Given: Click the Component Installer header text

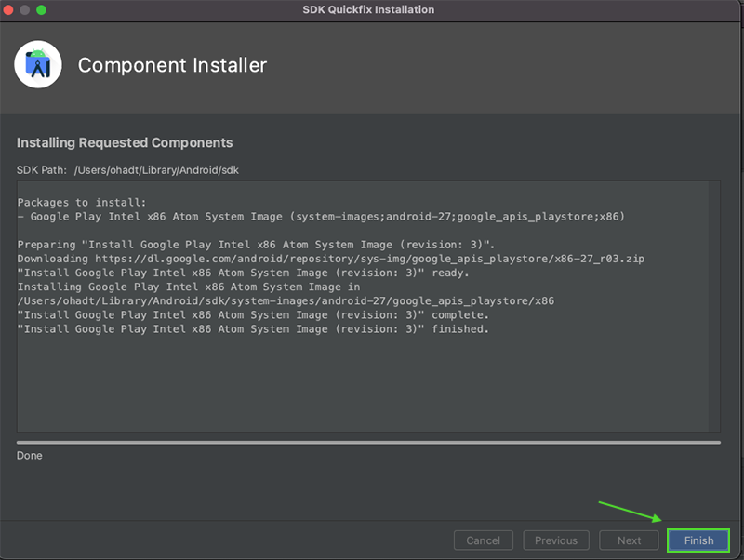Looking at the screenshot, I should (172, 65).
